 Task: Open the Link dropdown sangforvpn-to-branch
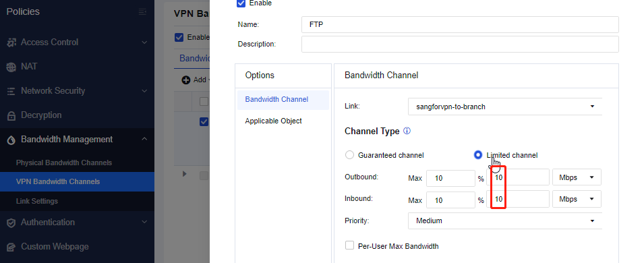(x=505, y=107)
